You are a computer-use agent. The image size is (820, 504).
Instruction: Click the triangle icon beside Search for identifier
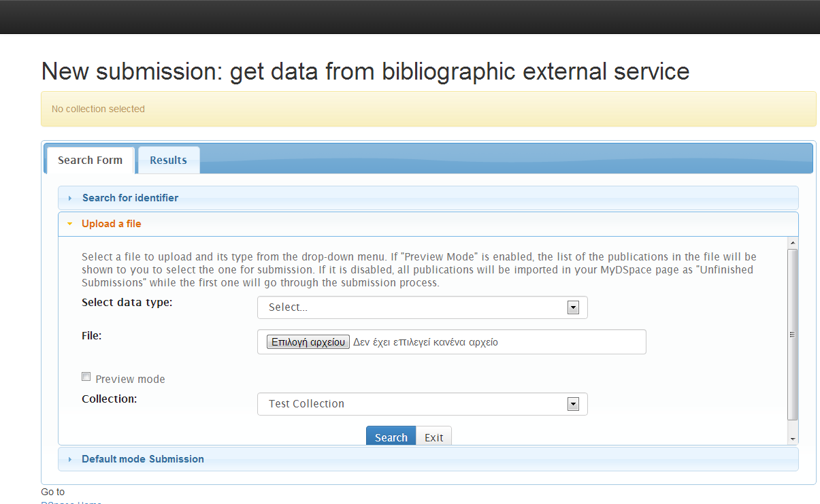point(70,198)
